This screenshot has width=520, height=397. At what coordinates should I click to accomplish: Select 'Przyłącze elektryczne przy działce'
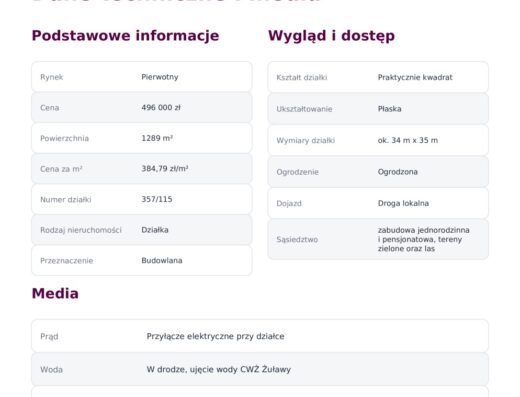click(215, 336)
